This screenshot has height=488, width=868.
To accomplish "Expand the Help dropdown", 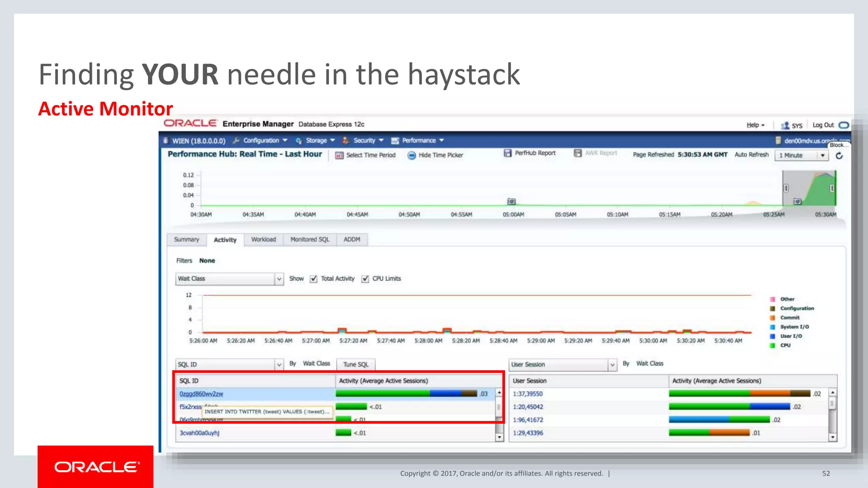I will click(755, 125).
